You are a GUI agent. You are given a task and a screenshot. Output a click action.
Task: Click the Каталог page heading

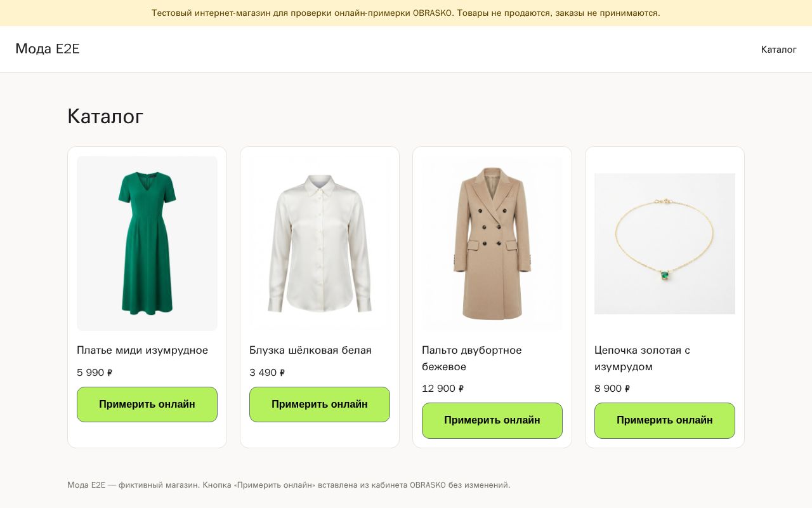click(105, 116)
